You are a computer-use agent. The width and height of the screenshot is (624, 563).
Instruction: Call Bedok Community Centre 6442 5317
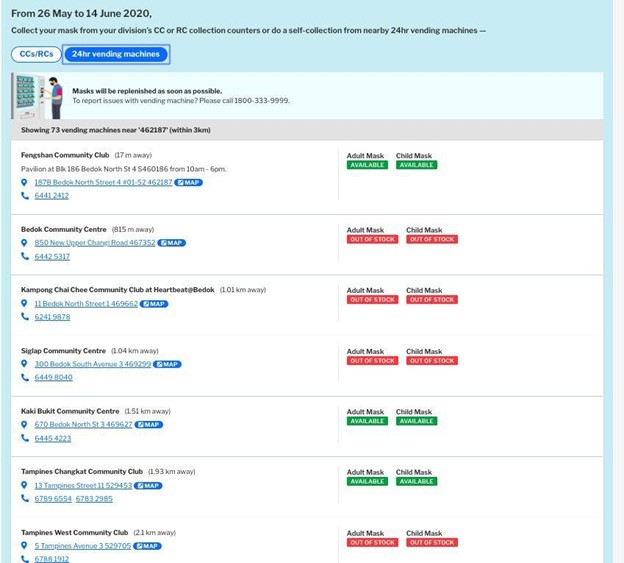click(x=52, y=257)
